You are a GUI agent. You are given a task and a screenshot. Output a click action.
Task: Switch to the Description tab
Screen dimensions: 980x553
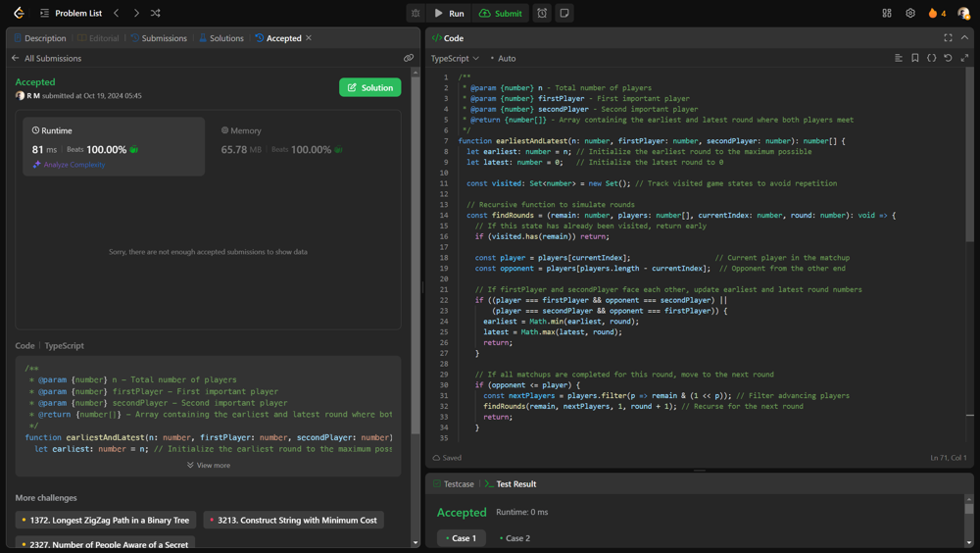39,38
